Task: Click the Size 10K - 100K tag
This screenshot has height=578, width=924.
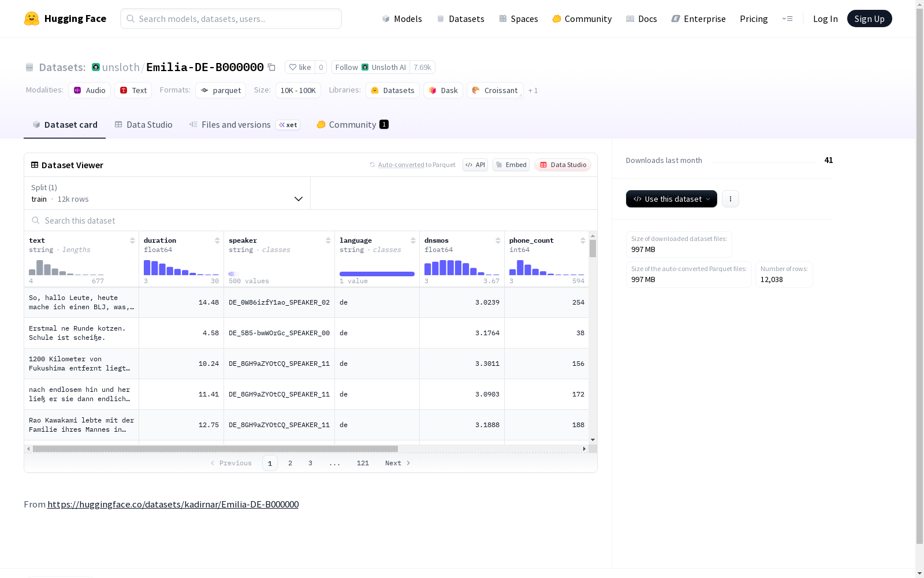Action: click(x=298, y=90)
